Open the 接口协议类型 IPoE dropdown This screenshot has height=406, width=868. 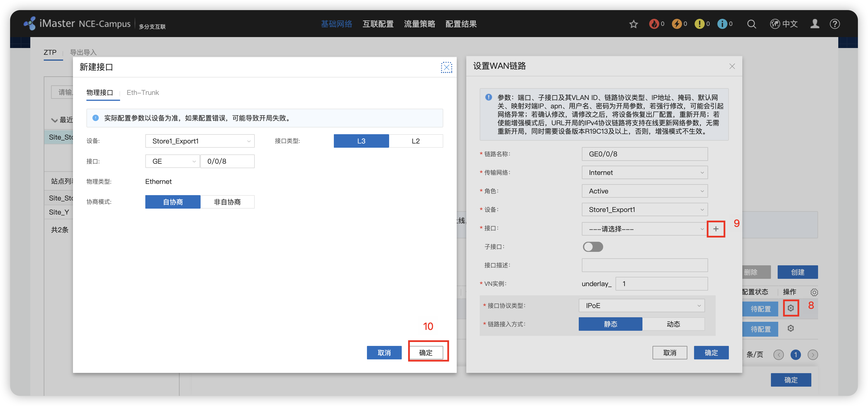(x=641, y=305)
